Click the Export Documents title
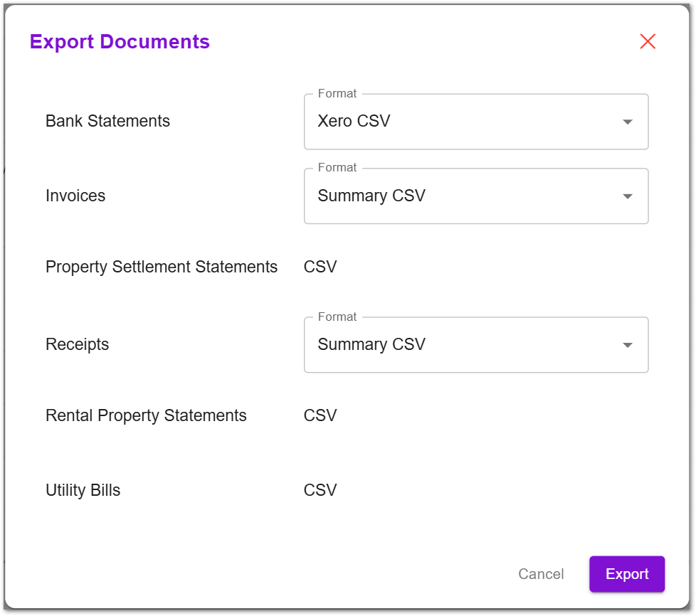Viewport: 696px width, 616px height. click(120, 42)
